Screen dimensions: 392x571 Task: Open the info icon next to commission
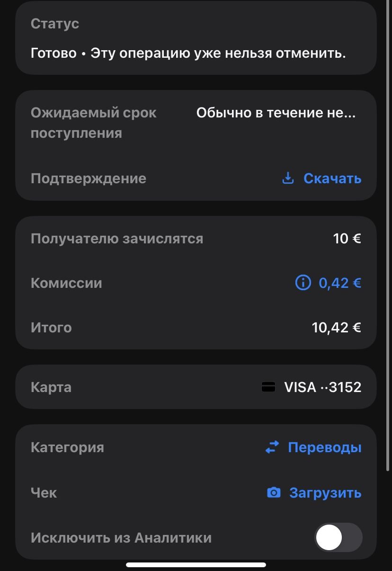(303, 283)
